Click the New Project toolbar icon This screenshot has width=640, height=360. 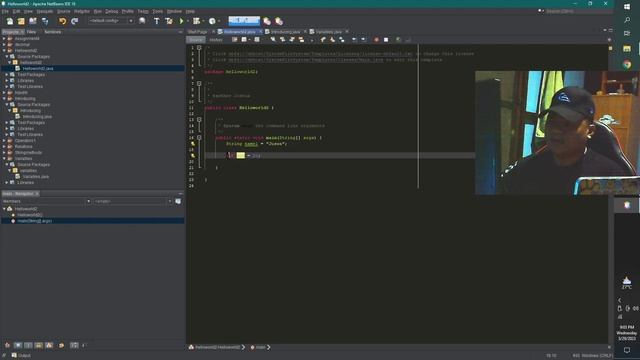click(21, 21)
